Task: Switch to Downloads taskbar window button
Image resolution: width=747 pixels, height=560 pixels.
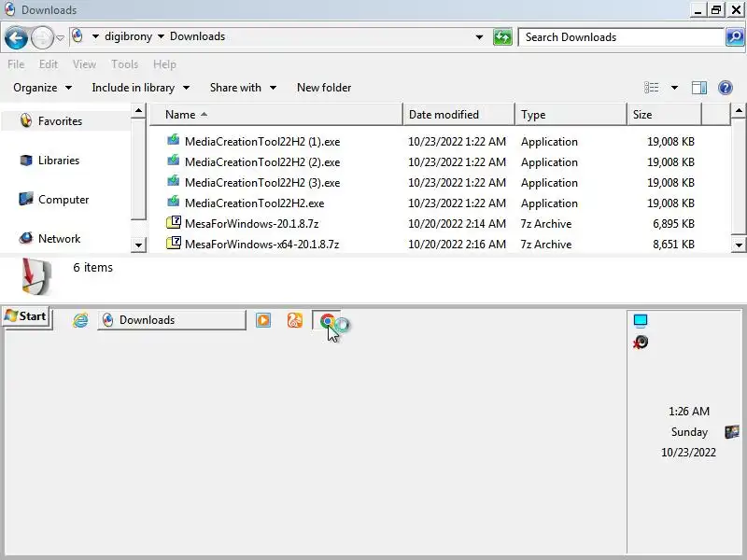Action: [172, 320]
